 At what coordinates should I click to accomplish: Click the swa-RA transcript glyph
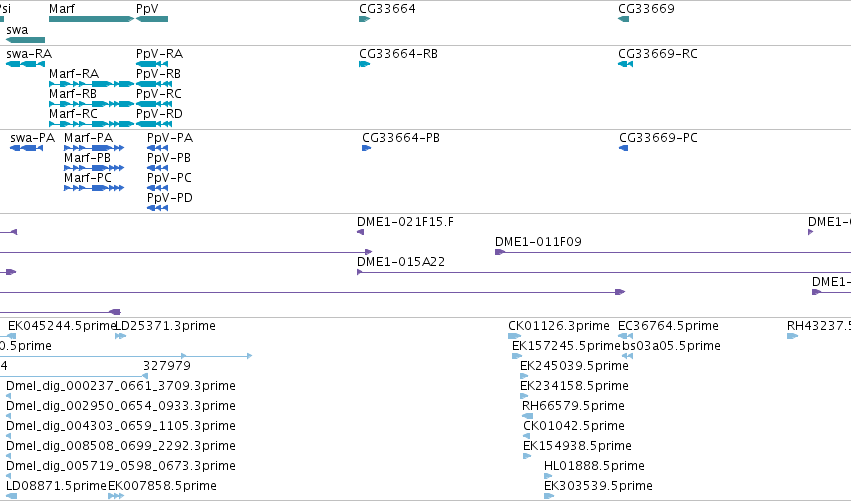(x=26, y=64)
